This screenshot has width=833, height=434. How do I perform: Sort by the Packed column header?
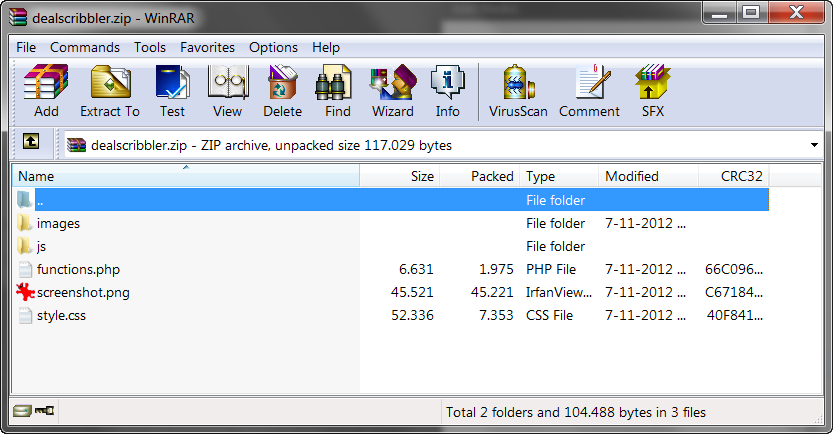480,176
